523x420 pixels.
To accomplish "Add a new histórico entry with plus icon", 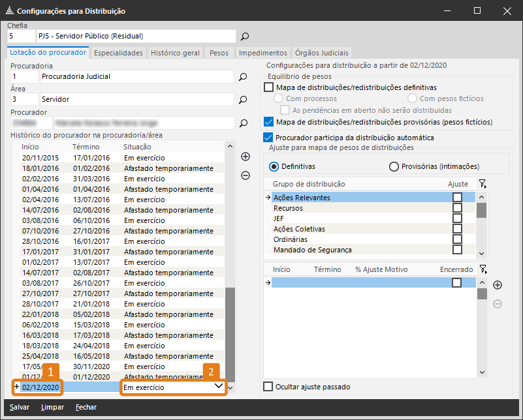I will click(x=246, y=157).
